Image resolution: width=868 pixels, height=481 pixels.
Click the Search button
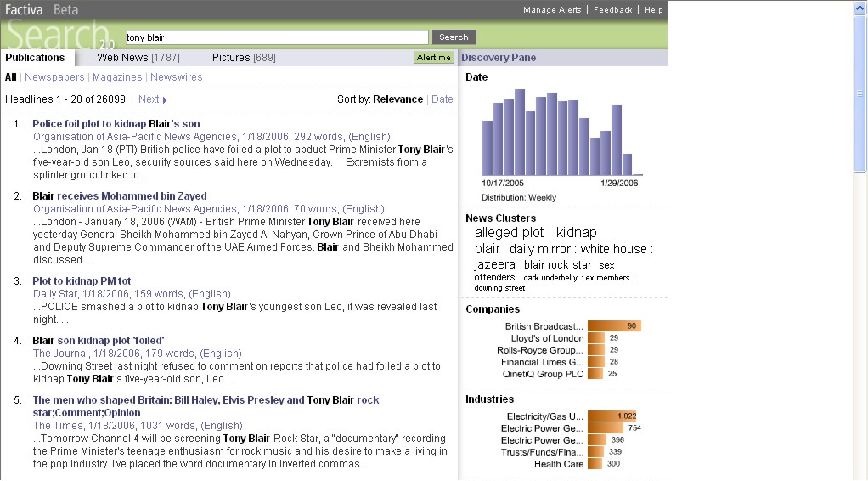coord(454,37)
